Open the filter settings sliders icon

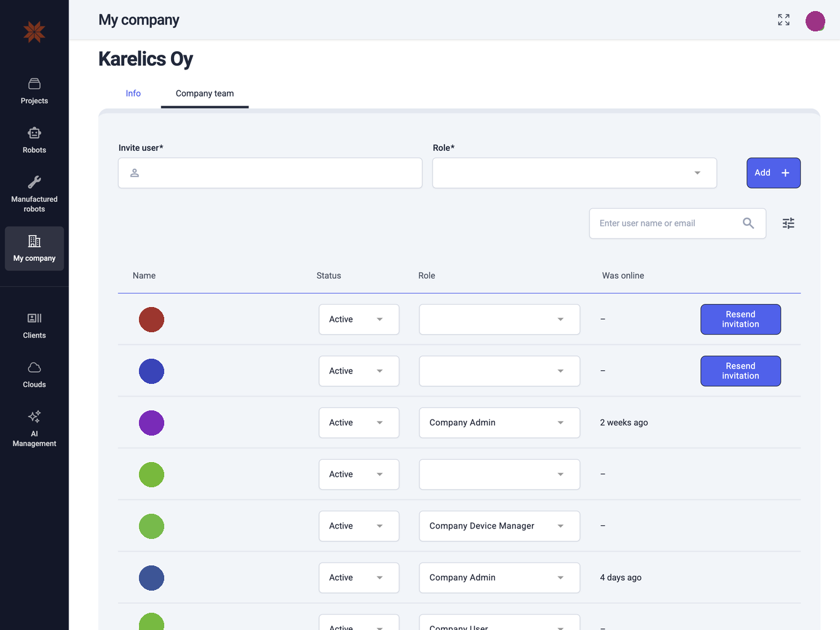click(788, 223)
